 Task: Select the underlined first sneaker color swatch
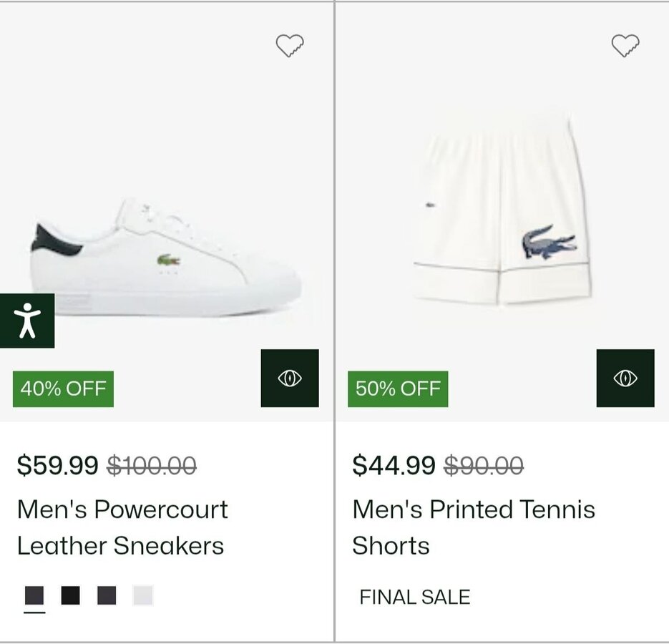[x=34, y=595]
